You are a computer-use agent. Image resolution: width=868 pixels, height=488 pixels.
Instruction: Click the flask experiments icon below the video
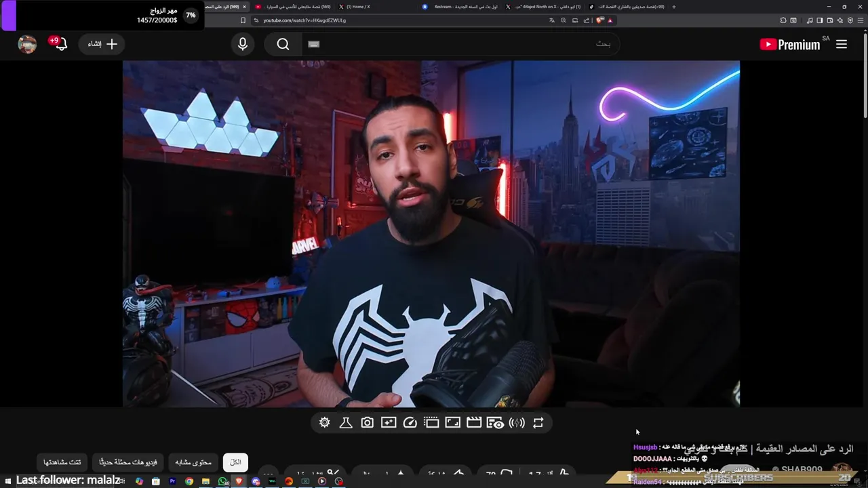point(346,423)
